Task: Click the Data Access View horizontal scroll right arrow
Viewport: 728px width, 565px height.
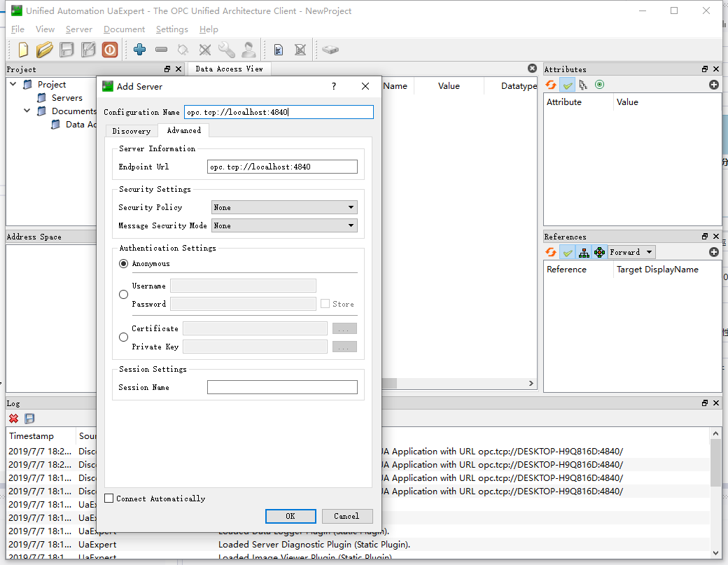Action: [531, 384]
